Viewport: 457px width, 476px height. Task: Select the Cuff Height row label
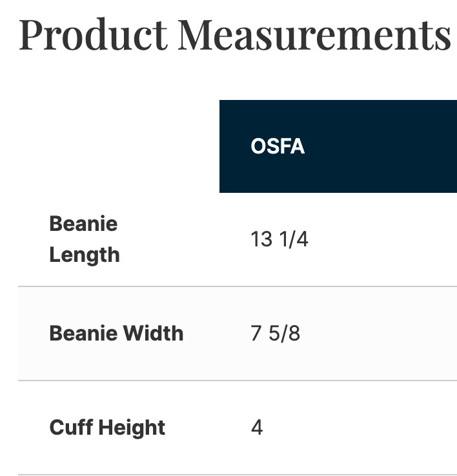click(107, 428)
